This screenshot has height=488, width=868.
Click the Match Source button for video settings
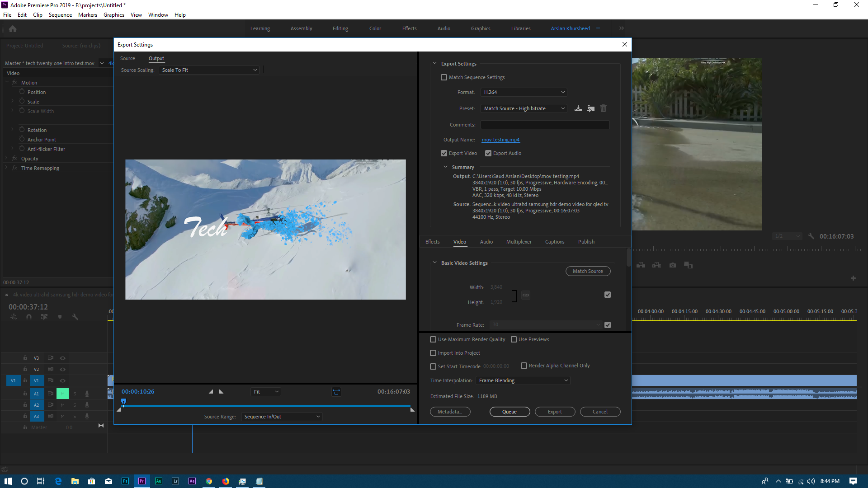[587, 271]
